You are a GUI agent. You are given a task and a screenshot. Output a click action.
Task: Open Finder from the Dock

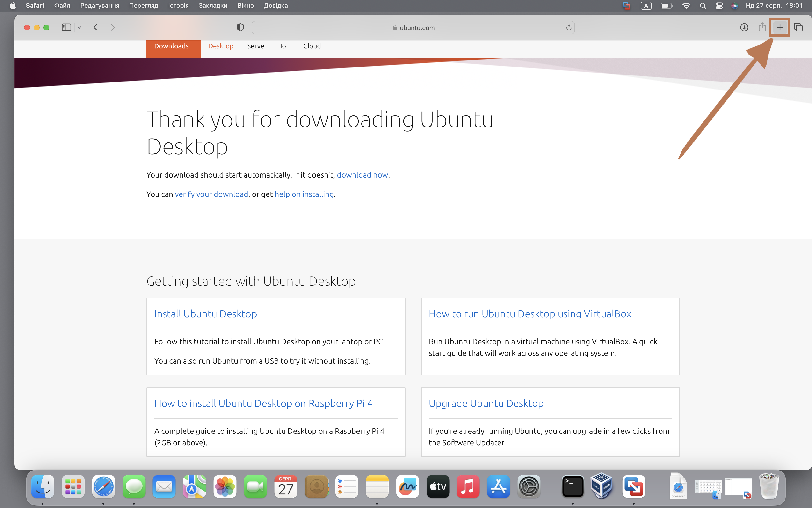[43, 486]
